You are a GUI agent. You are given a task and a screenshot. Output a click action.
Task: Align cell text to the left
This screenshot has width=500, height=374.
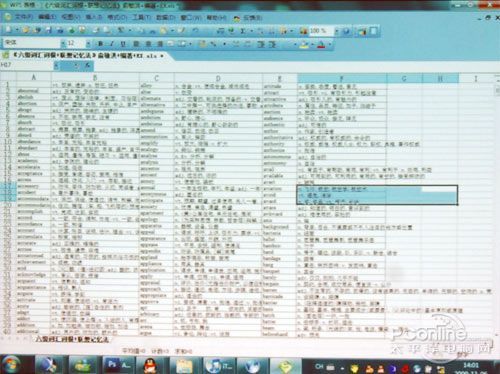[136, 44]
